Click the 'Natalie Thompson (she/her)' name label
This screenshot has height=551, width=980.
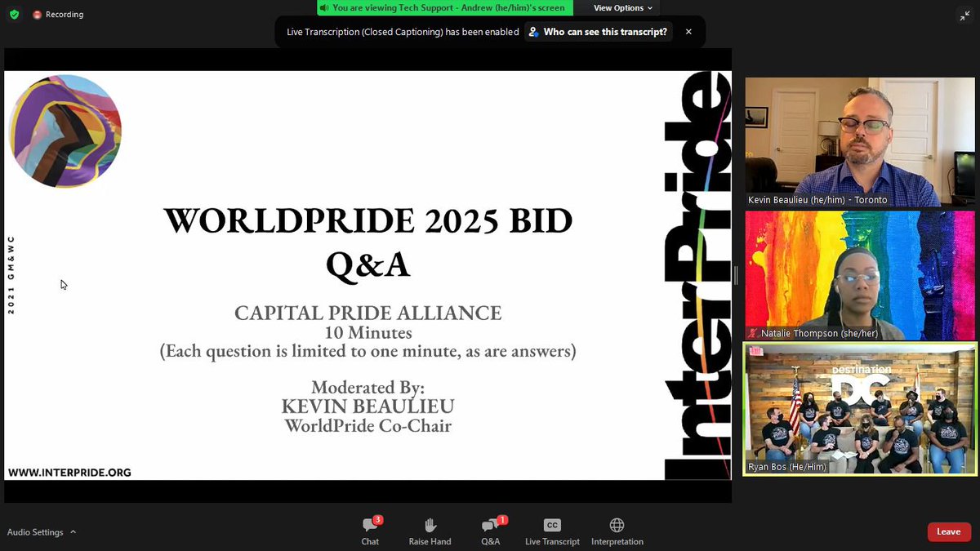pos(818,334)
